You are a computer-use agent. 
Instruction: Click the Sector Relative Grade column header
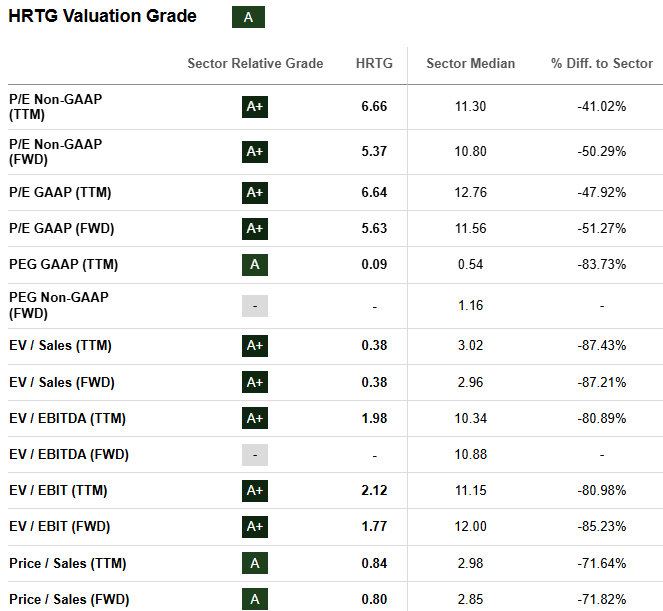click(x=255, y=64)
